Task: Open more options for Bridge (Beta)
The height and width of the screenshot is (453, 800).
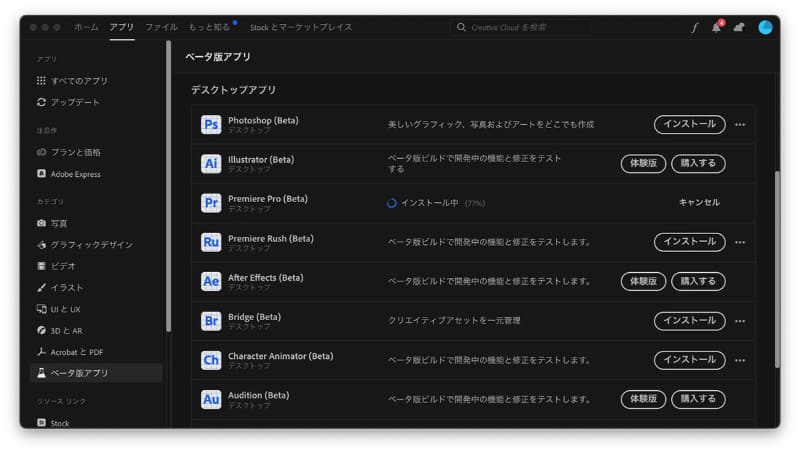Action: click(x=740, y=321)
